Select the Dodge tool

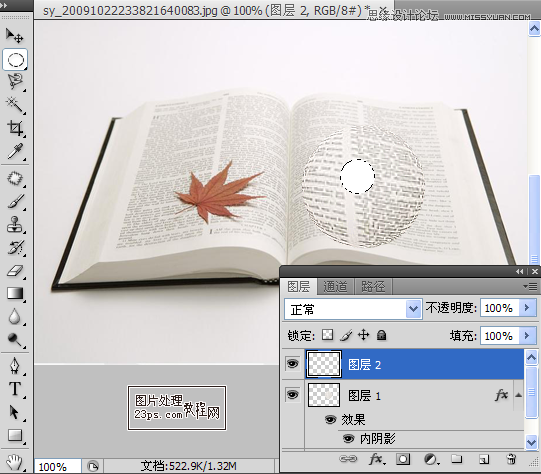[x=15, y=340]
